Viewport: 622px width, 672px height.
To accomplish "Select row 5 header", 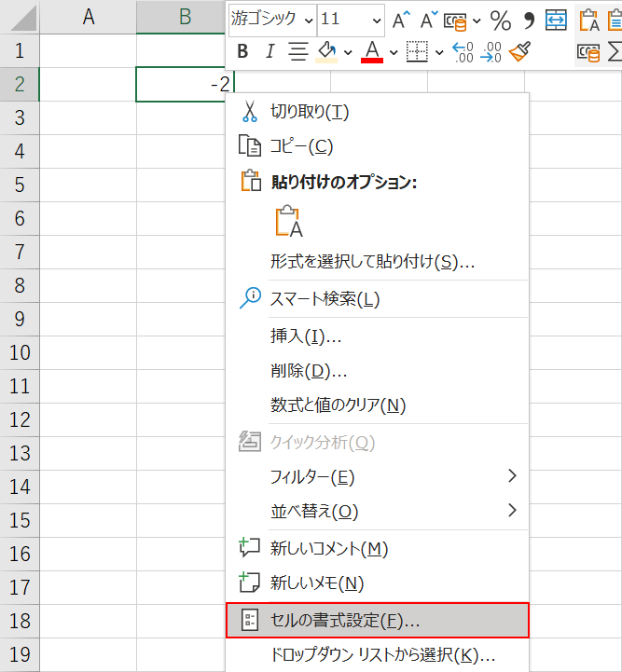I will 20,185.
